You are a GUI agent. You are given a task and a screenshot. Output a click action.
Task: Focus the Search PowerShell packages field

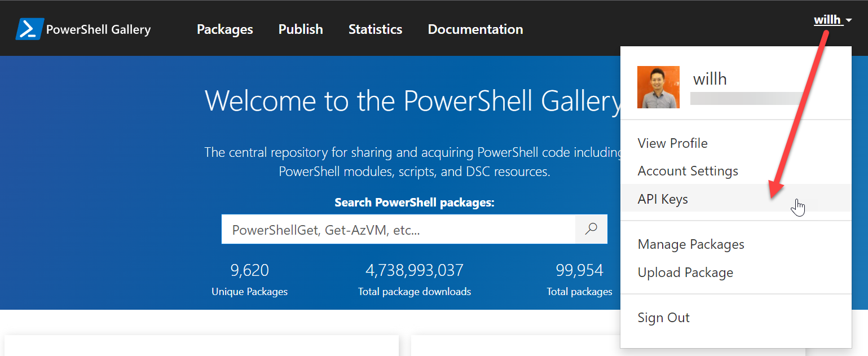398,229
